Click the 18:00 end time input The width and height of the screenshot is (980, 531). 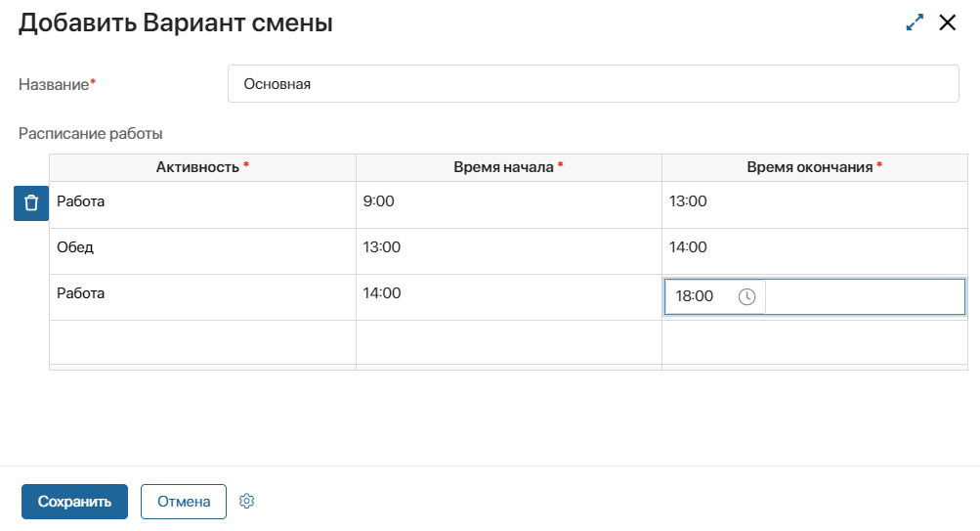(x=699, y=296)
